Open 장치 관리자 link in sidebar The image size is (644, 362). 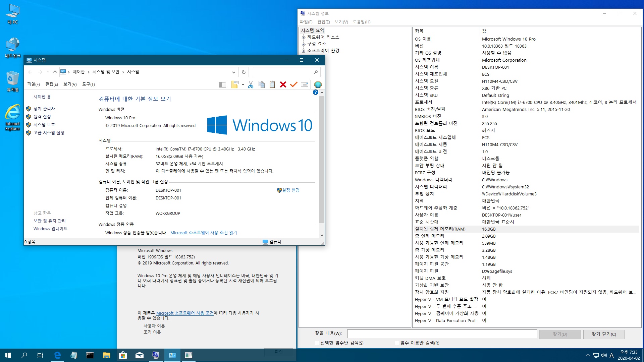44,109
